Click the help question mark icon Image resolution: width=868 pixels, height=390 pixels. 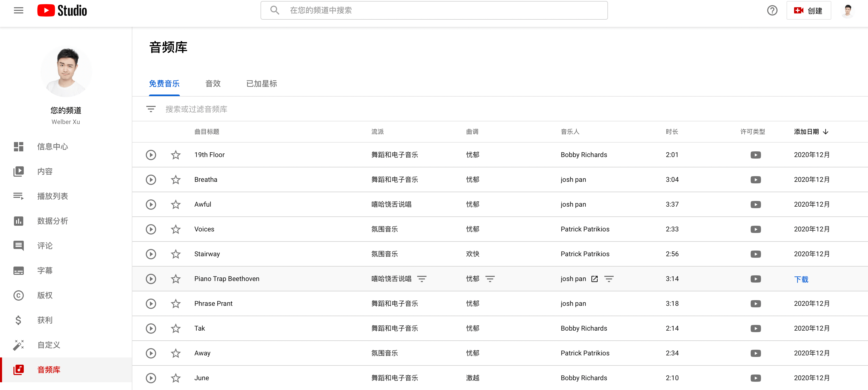[772, 10]
